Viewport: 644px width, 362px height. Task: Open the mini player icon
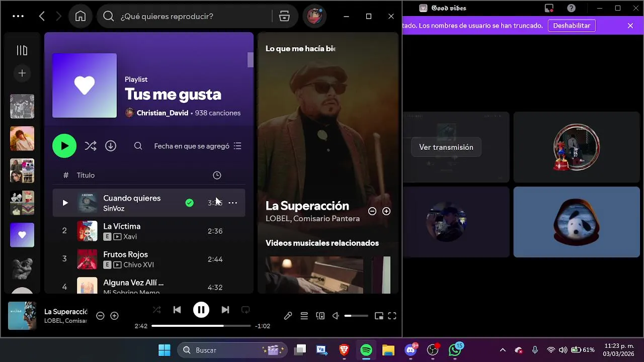coord(379,316)
